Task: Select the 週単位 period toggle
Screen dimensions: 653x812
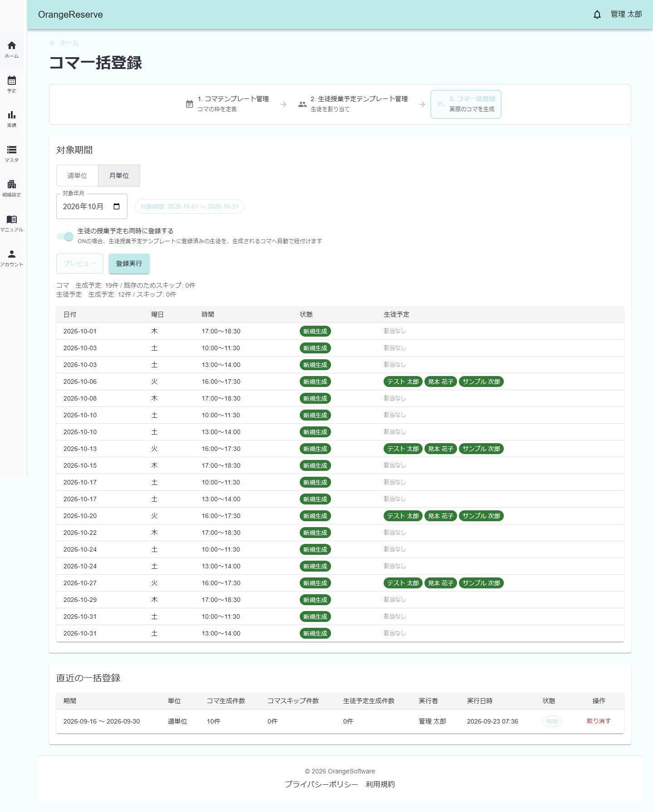Action: point(77,176)
